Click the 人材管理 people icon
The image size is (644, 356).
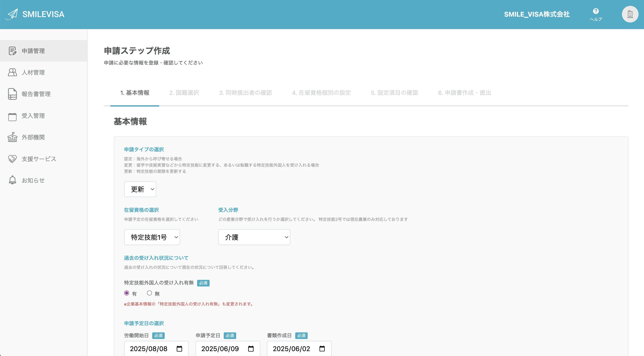point(12,72)
